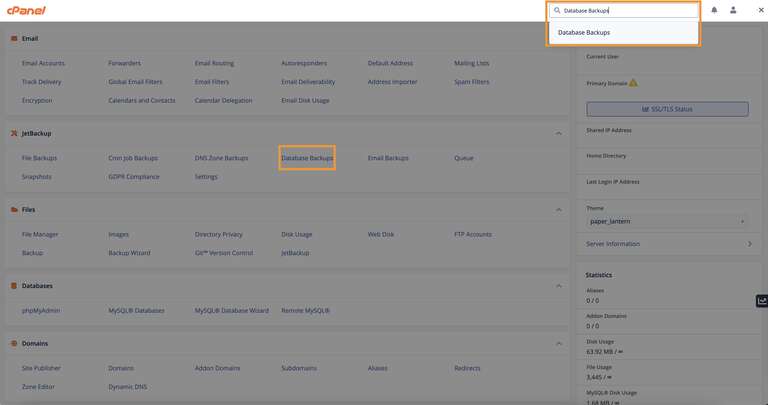Open the Theme paper_lantern dropdown

667,221
